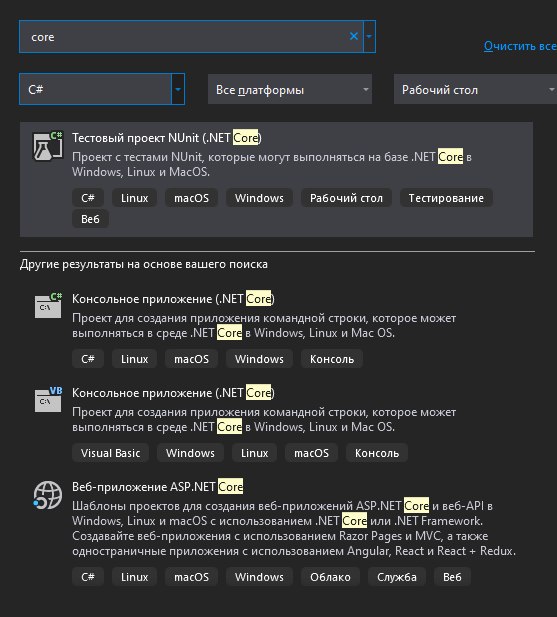Select C# "Консольное приложение (.NET Core)" title
This screenshot has height=617, width=557.
(173, 299)
